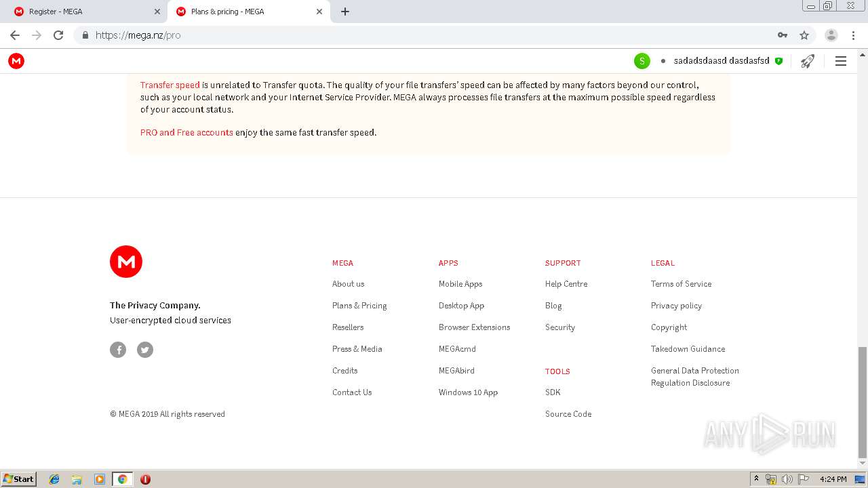Open the About us footer link
868x488 pixels.
pyautogui.click(x=348, y=284)
